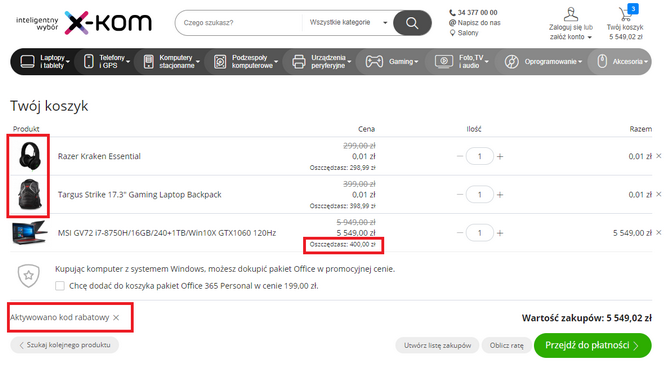Screen dimensions: 670x375
Task: Click the software disc icon in navigation
Action: point(511,62)
